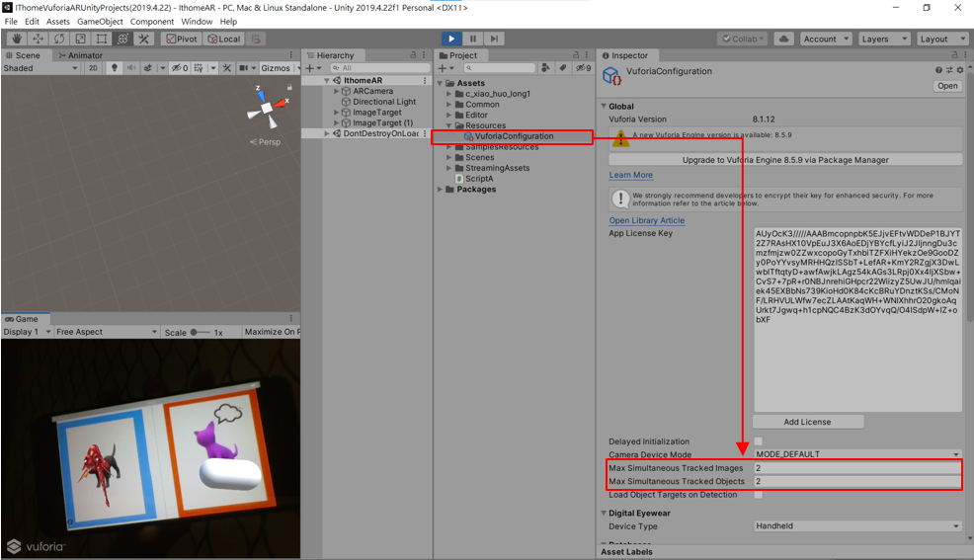The width and height of the screenshot is (974, 560).
Task: Click the cloud services icon
Action: 784,39
